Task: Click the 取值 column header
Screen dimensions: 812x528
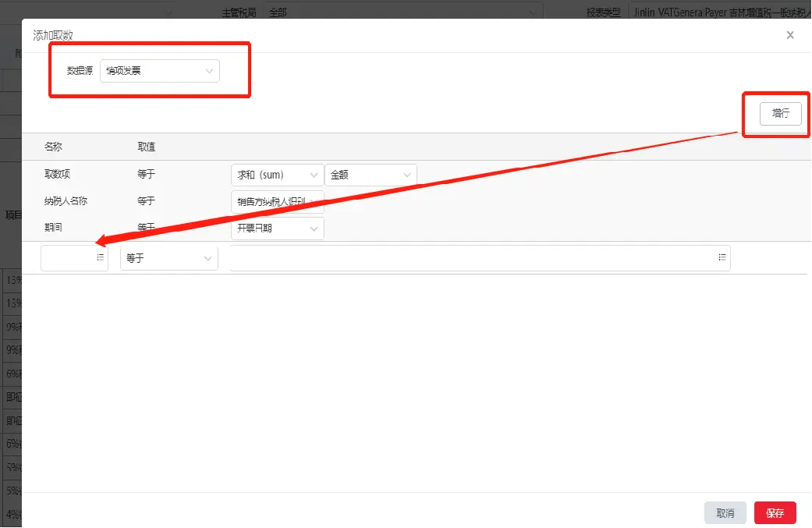Action: point(147,147)
